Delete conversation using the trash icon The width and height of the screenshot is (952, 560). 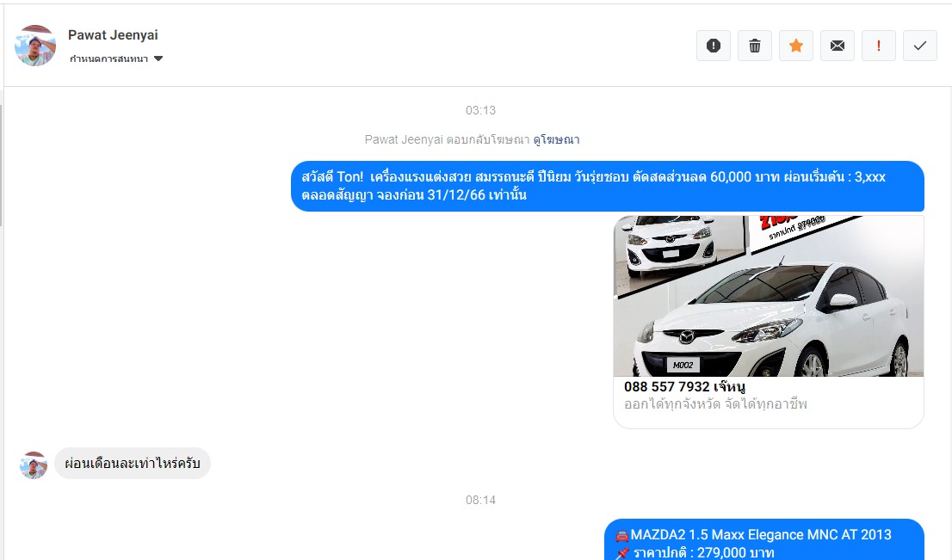[x=755, y=46]
